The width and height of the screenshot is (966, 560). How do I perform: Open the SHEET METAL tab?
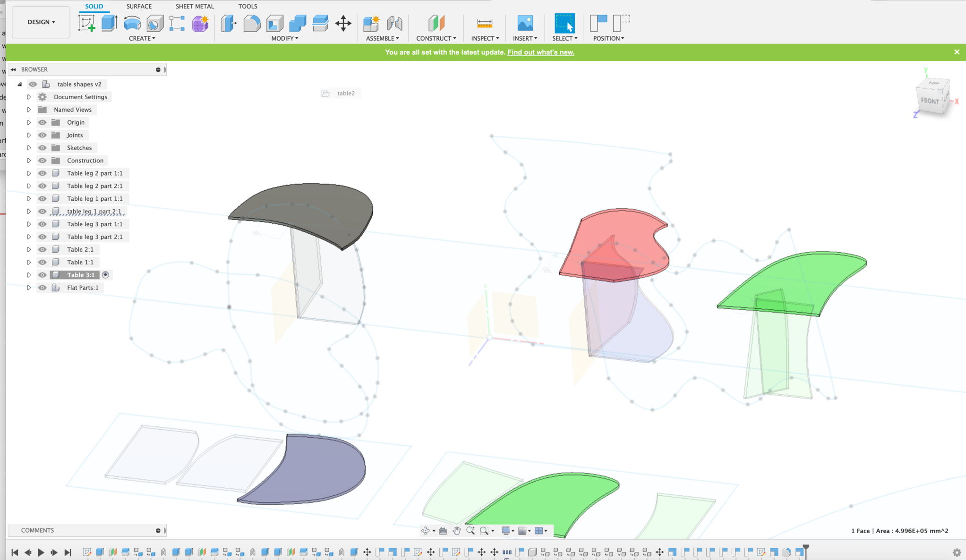[x=195, y=6]
